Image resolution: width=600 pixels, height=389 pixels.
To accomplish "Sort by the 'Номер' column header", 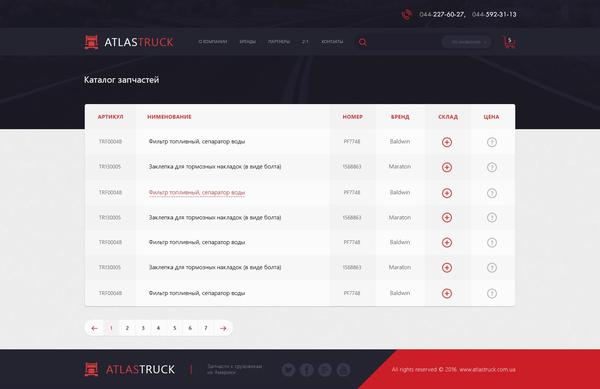I will (x=352, y=117).
